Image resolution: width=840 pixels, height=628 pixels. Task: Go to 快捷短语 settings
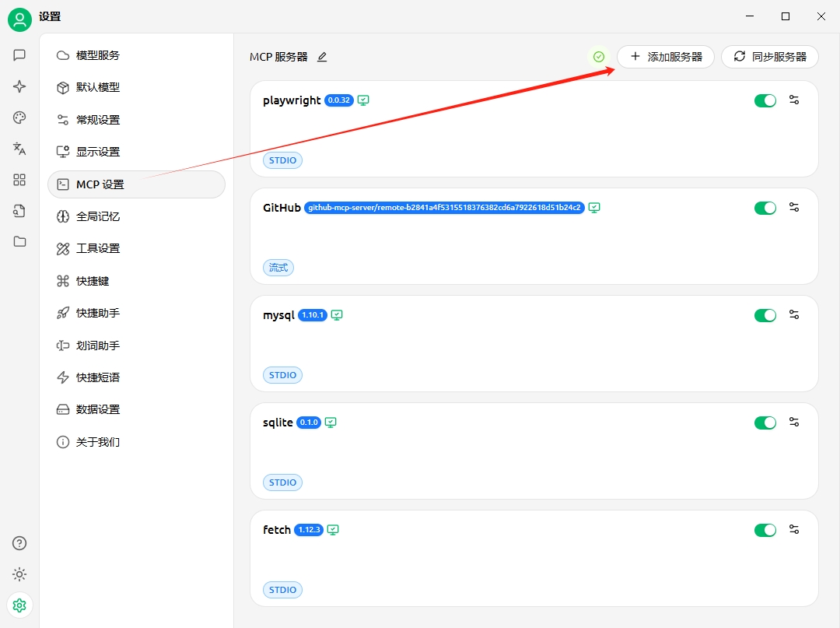coord(137,377)
